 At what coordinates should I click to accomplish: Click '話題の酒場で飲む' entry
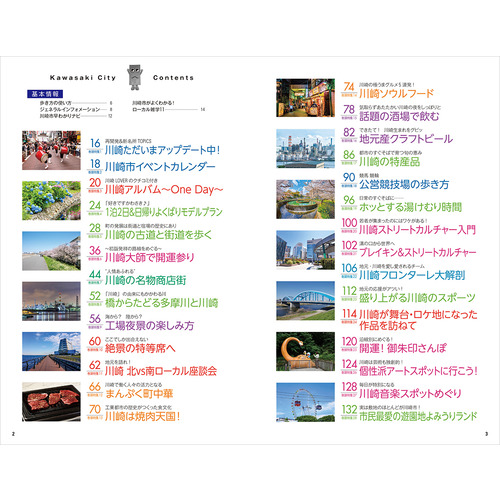pyautogui.click(x=399, y=116)
